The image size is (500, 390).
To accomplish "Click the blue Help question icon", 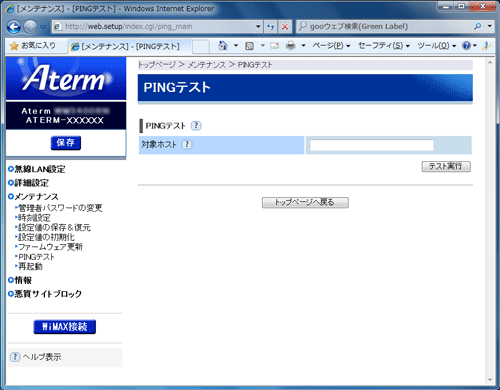I will point(466,46).
